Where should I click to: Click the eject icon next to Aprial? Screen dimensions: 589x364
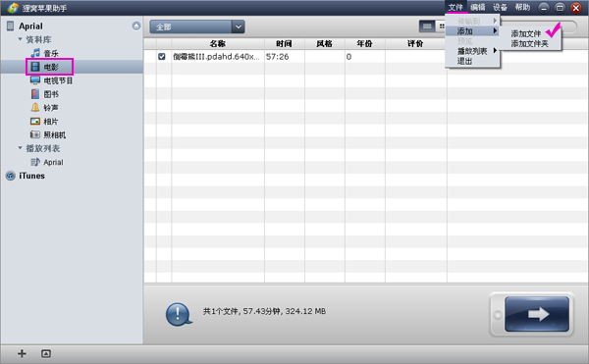click(136, 26)
